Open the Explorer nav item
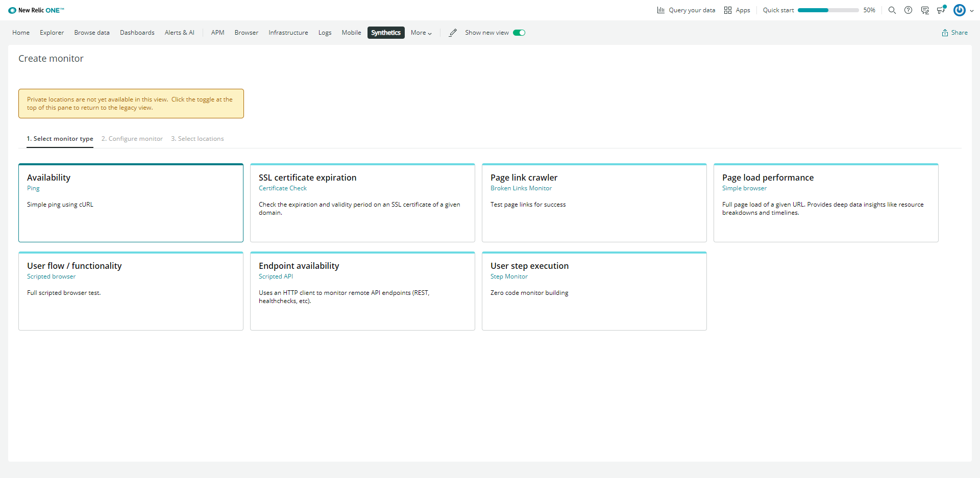The height and width of the screenshot is (478, 980). click(52, 33)
